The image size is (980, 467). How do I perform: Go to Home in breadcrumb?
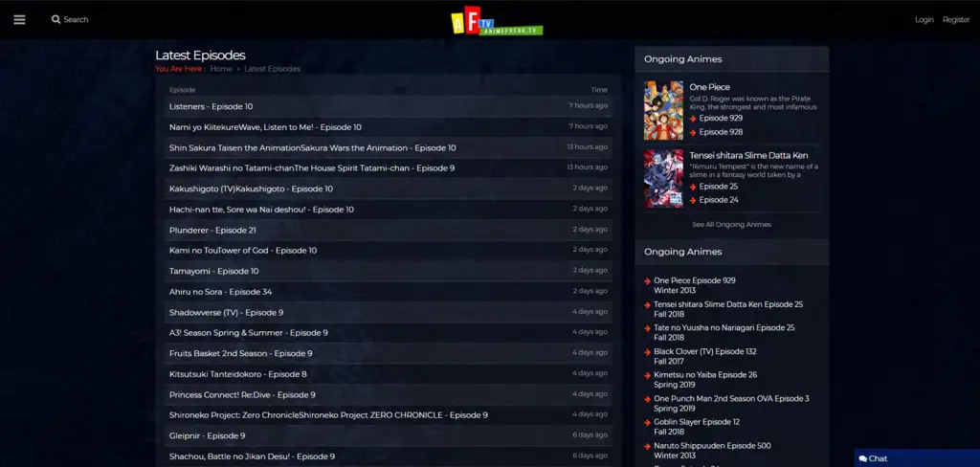coord(221,69)
